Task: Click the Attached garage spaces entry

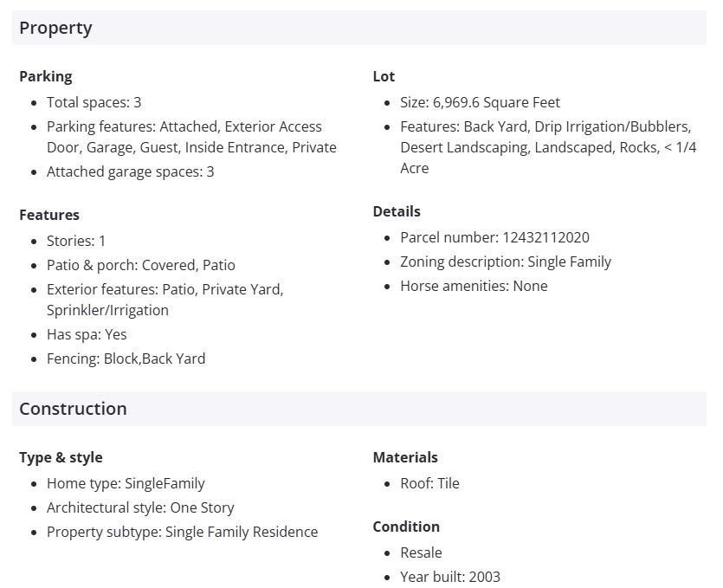Action: click(x=130, y=171)
